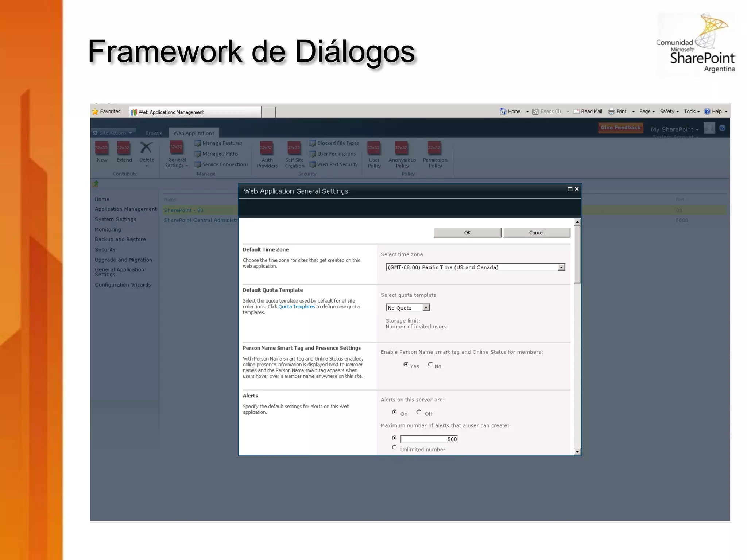Click Web Part Security ribbon item

(x=334, y=164)
